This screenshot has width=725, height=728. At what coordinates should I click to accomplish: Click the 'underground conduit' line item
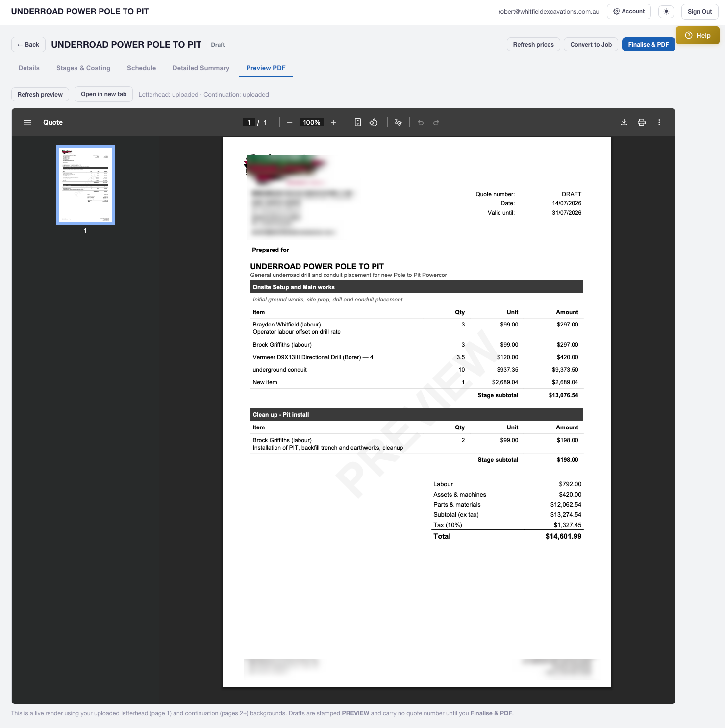(280, 370)
